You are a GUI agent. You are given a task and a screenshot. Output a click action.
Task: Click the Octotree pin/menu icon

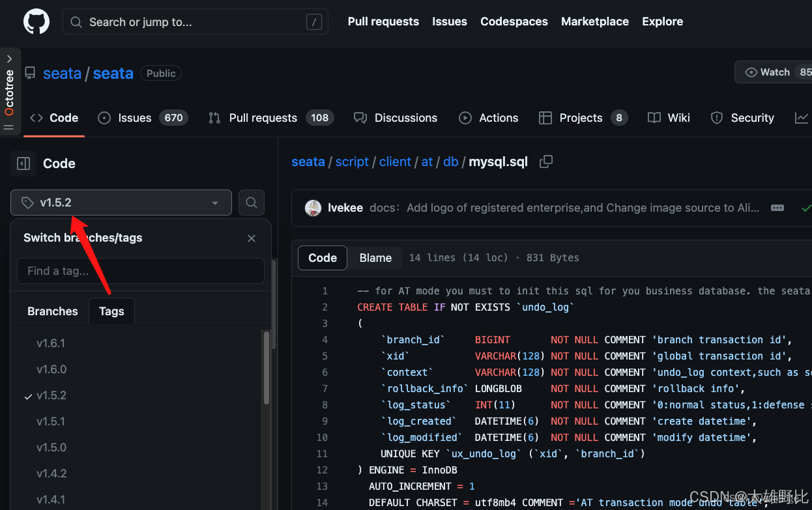(9, 127)
